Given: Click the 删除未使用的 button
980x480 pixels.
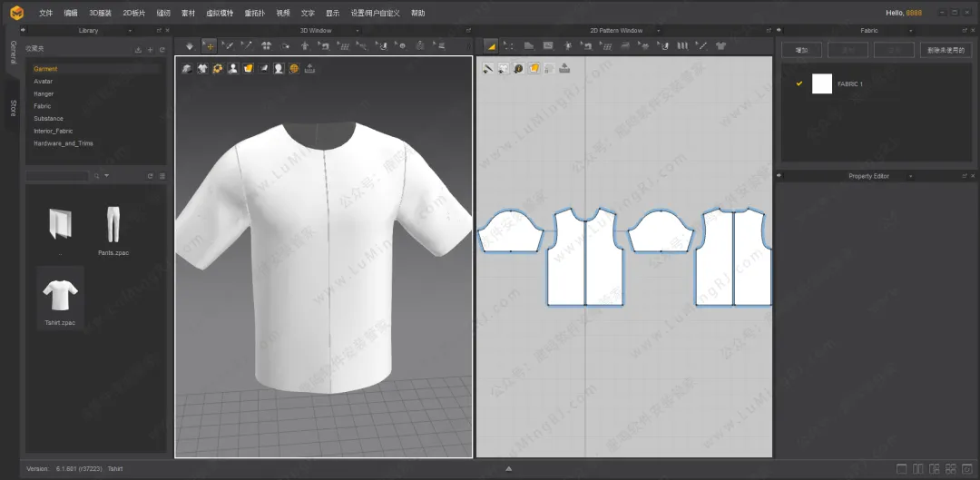Looking at the screenshot, I should click(x=945, y=50).
